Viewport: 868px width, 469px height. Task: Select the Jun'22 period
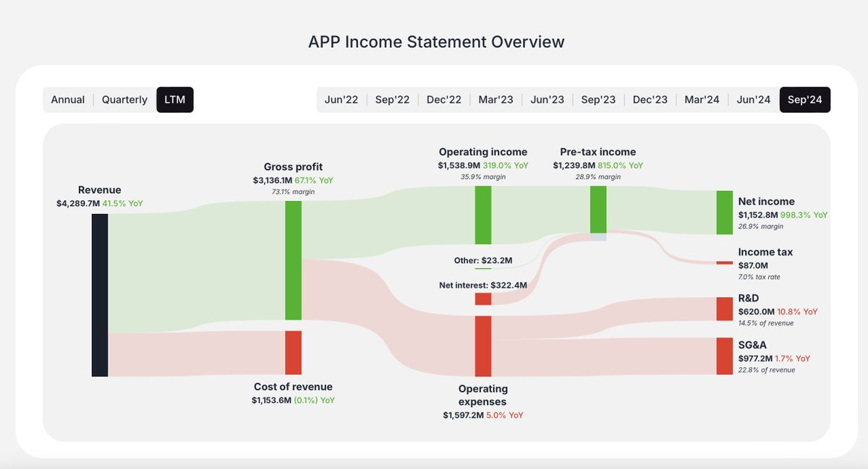point(341,99)
